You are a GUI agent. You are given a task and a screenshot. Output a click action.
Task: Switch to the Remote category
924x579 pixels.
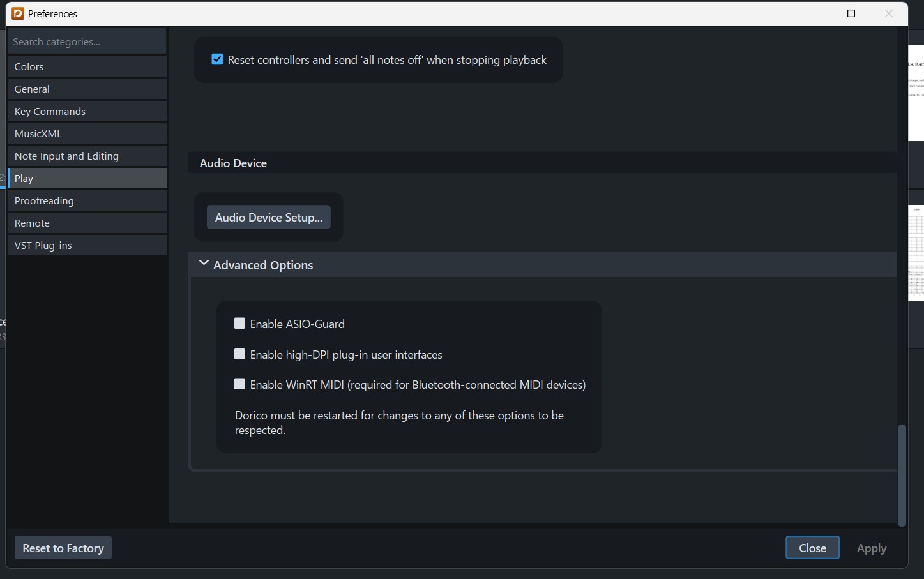pos(87,223)
